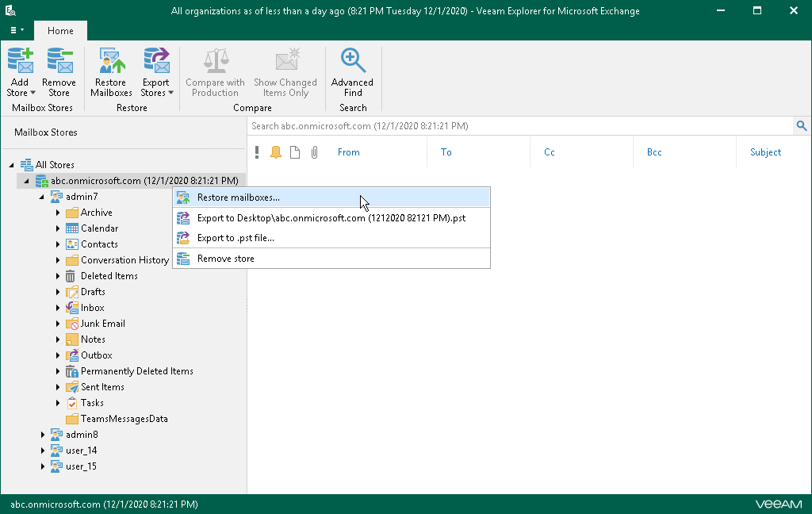Open Advanced Find magnifier icon
Screen dimensions: 812x514
[x=353, y=60]
